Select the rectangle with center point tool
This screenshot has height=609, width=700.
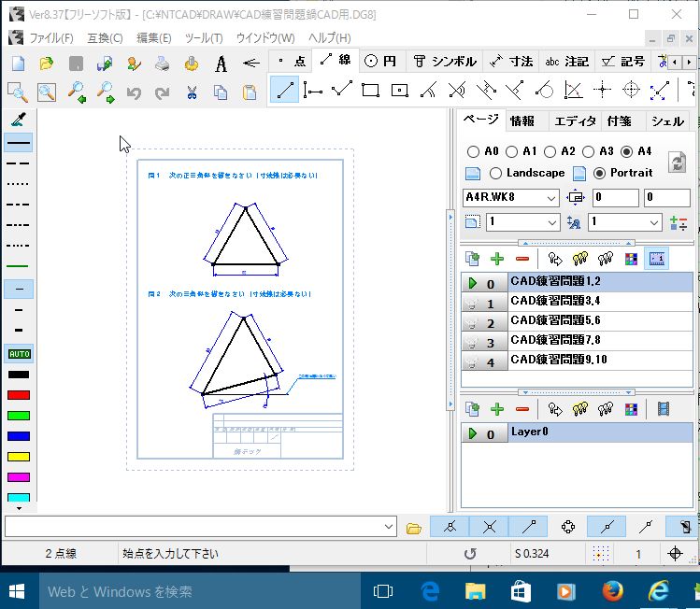click(x=400, y=90)
